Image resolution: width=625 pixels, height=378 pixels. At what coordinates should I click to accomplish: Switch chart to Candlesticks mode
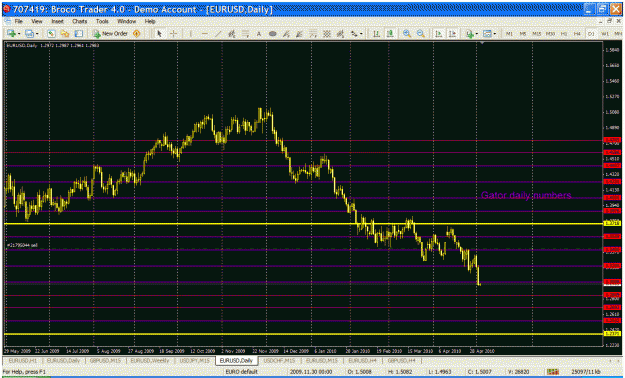click(390, 34)
